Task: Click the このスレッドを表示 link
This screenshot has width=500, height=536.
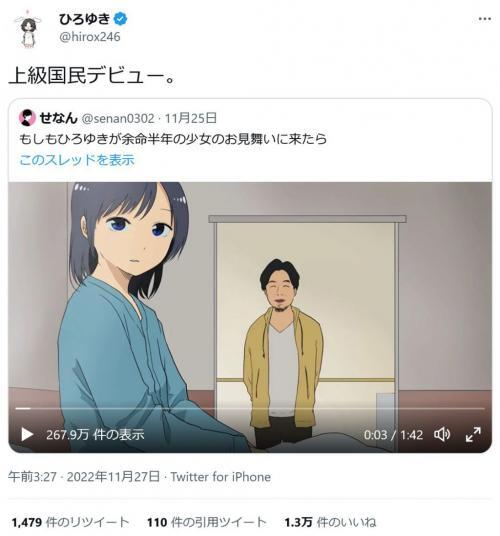Action: (77, 160)
